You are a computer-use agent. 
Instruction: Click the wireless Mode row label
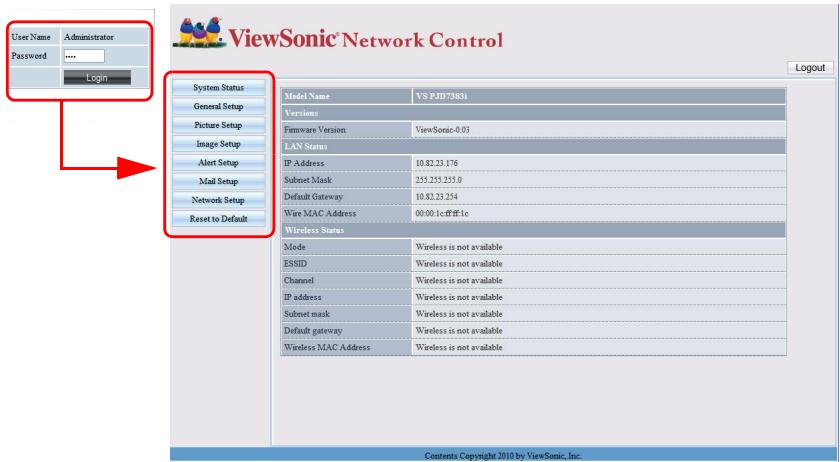tap(295, 247)
